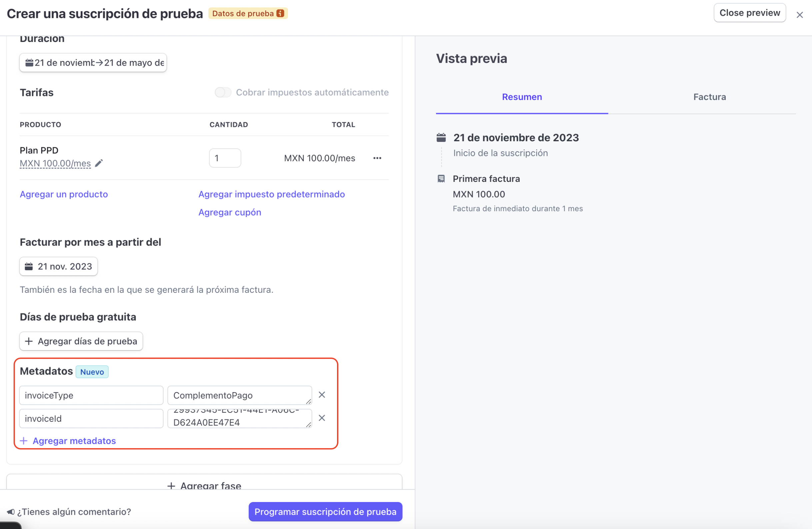
Task: Click the Datos de prueba info icon
Action: click(280, 13)
